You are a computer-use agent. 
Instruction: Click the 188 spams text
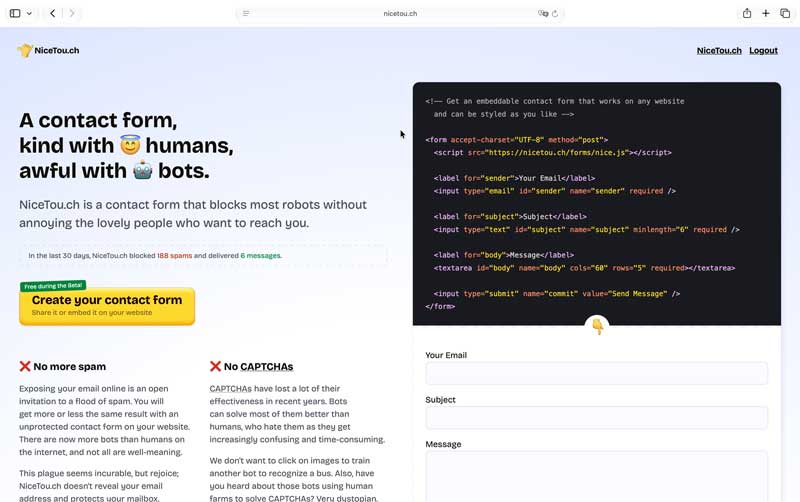[174, 255]
